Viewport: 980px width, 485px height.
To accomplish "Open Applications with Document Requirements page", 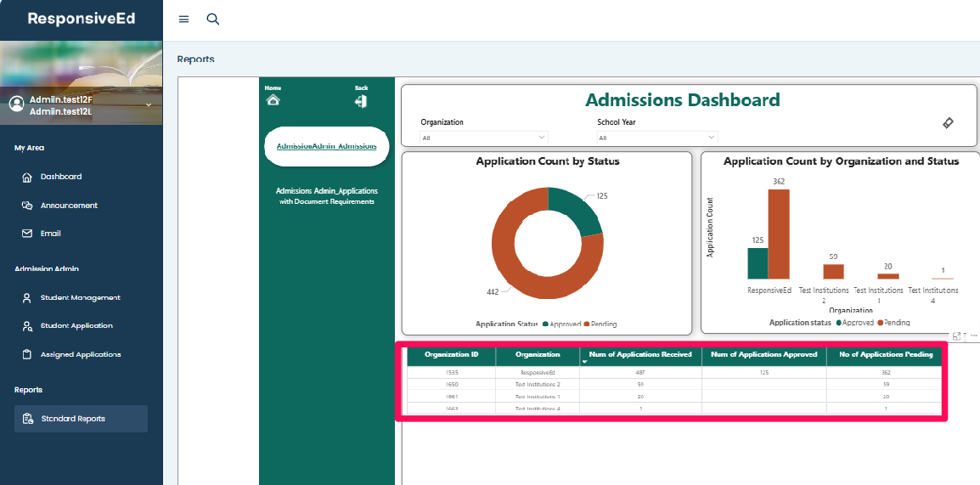I will (x=327, y=196).
